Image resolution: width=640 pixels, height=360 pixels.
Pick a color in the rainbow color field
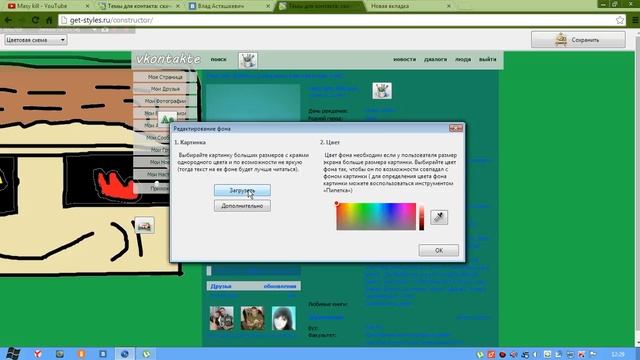[376, 216]
